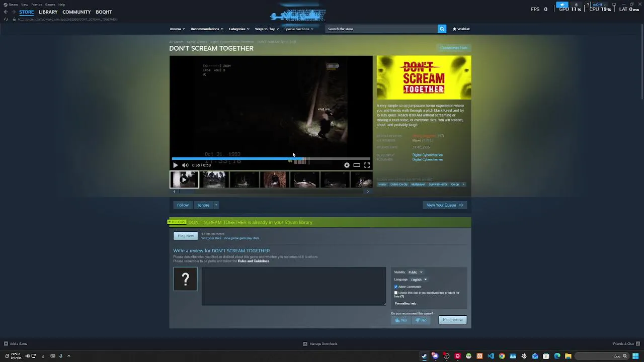Open the Community Hub button

click(453, 48)
